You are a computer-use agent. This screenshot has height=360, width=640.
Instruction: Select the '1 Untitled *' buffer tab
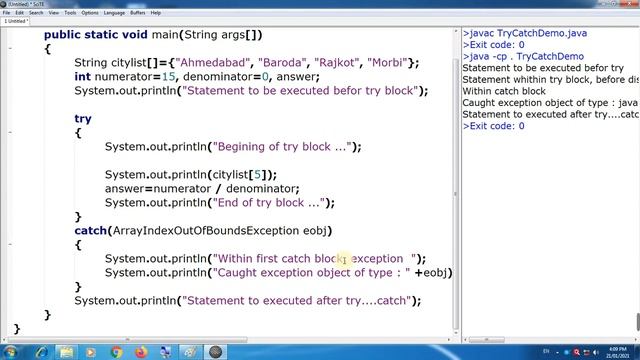(x=15, y=21)
